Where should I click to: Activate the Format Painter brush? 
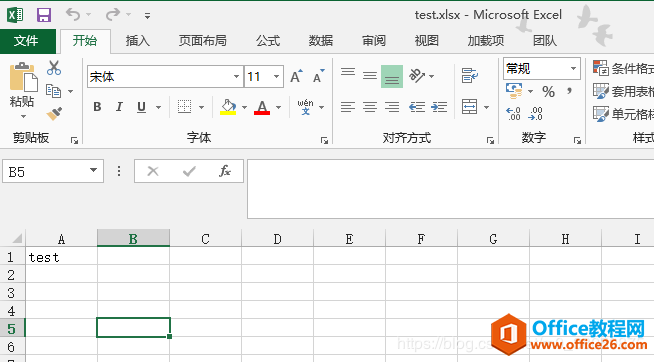tap(54, 113)
